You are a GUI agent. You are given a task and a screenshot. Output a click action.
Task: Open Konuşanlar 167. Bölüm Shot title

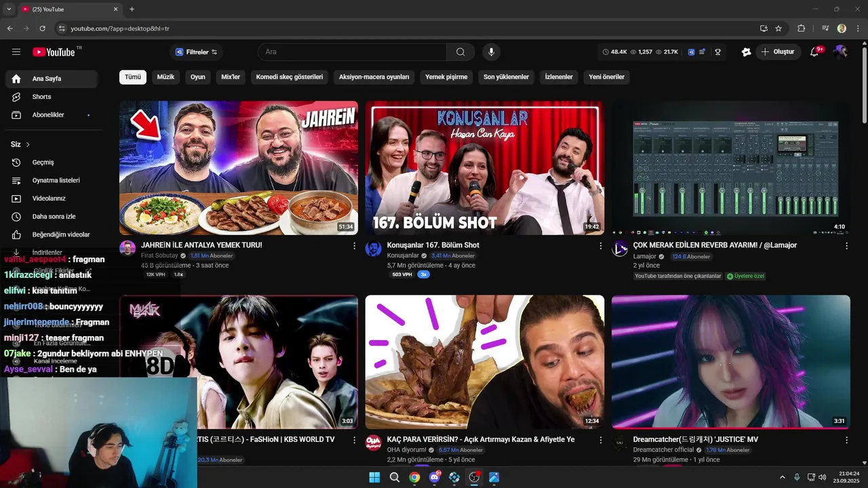click(x=433, y=245)
